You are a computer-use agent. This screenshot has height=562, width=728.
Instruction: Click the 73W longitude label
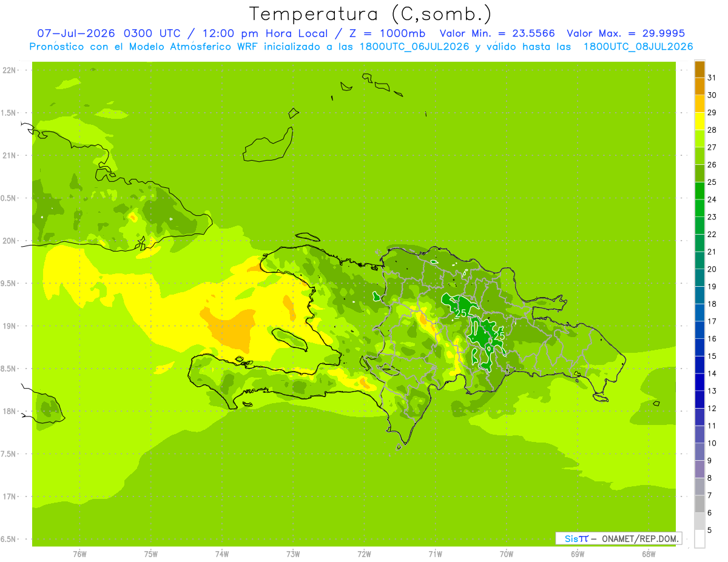293,554
